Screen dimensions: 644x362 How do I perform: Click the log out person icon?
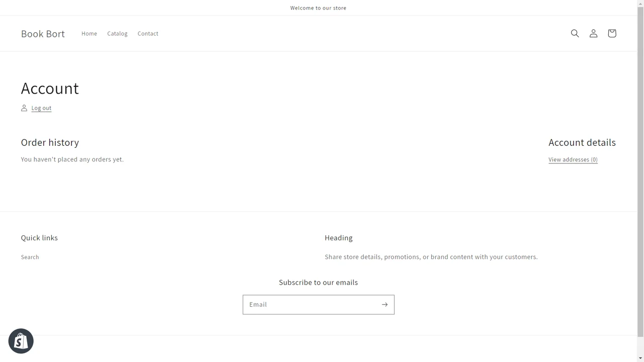coord(24,108)
